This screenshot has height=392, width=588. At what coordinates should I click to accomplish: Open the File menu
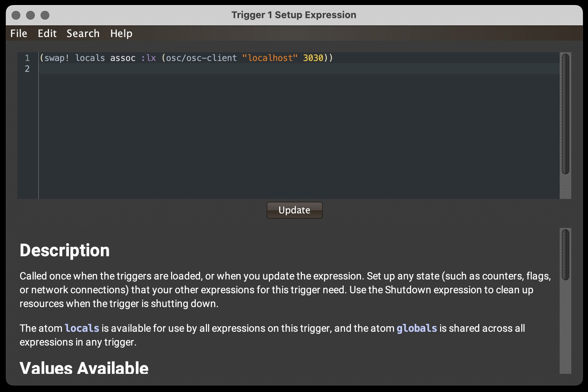tap(19, 33)
